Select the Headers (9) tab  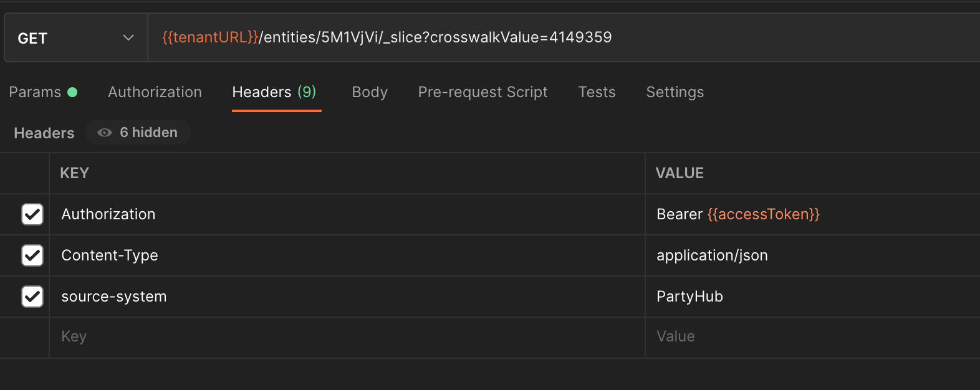point(274,92)
